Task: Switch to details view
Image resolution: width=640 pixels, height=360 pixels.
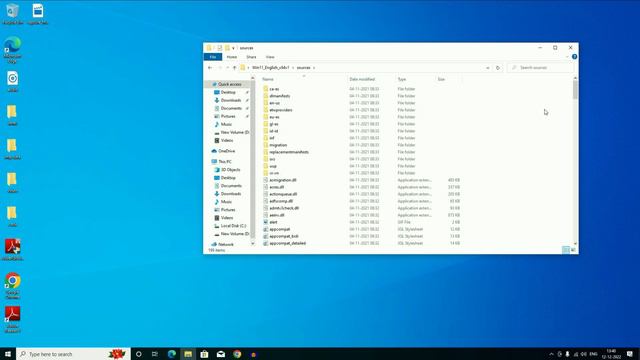Action: click(x=566, y=250)
